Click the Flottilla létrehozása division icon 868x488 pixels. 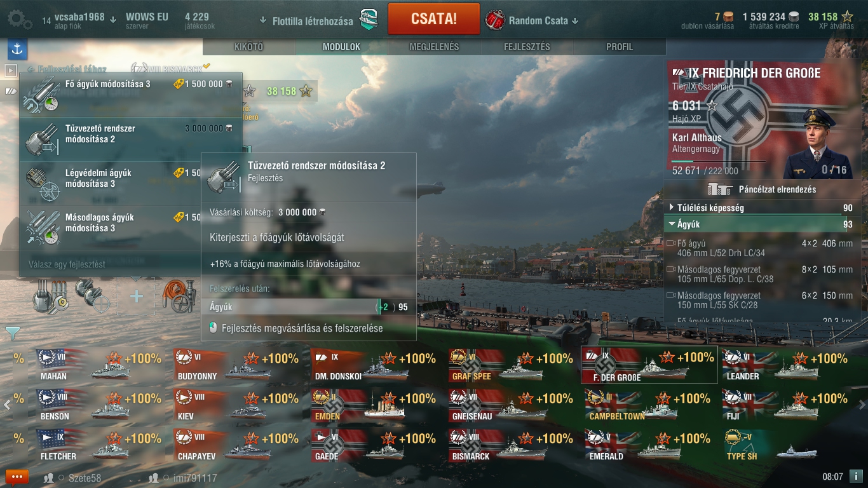(x=369, y=20)
